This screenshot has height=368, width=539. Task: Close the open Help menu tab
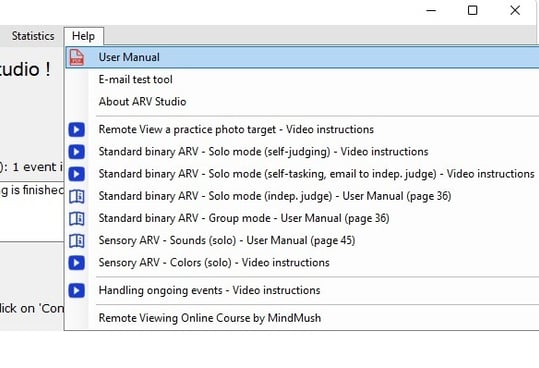point(84,36)
